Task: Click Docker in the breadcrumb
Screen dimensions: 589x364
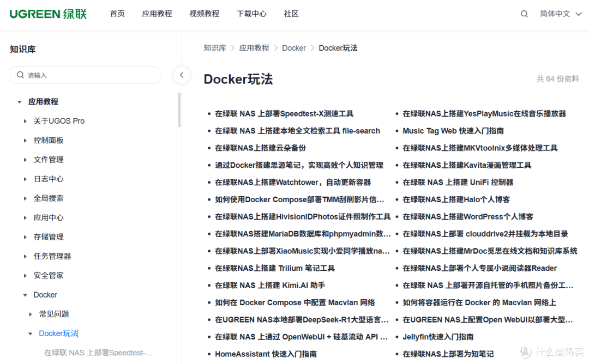Action: (294, 48)
